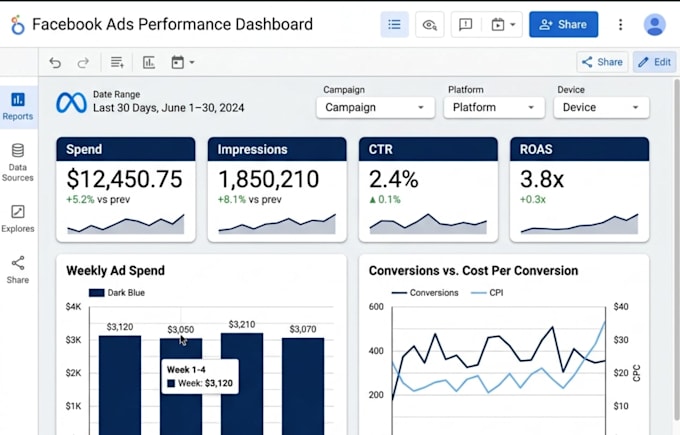Open Explores in the sidebar
This screenshot has width=680, height=435.
17,219
